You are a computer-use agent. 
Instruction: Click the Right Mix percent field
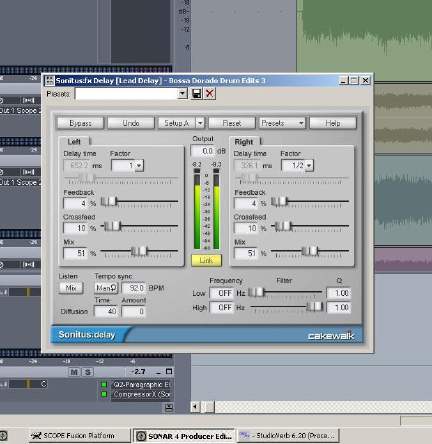click(x=246, y=253)
